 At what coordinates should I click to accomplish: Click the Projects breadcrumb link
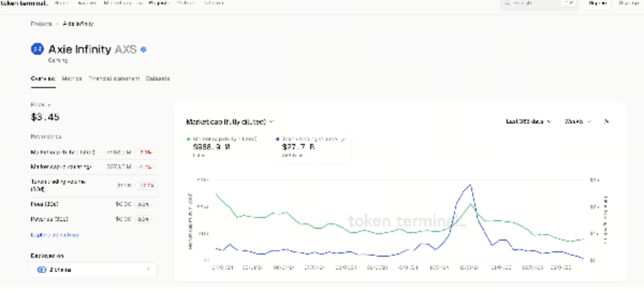coord(41,24)
